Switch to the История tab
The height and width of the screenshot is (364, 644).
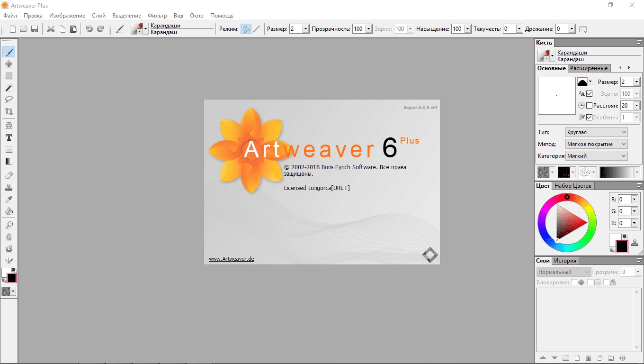pos(565,261)
